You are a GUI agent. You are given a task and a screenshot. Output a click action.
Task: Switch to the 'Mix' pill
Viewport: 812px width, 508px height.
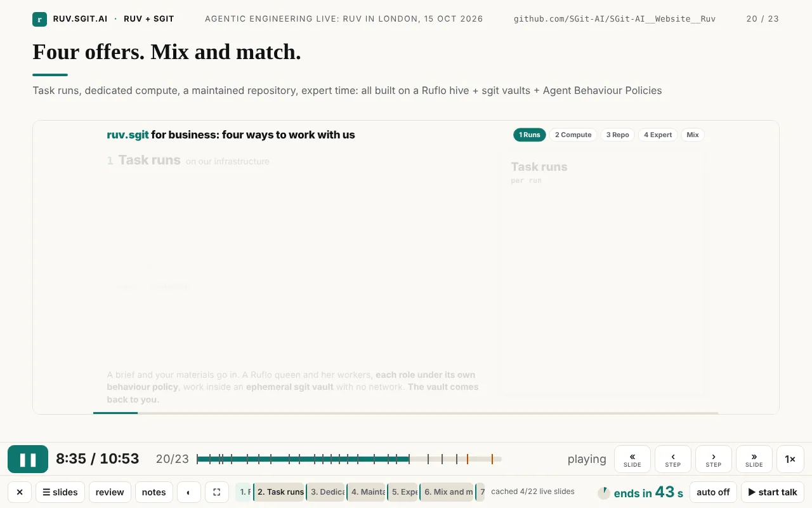pos(693,135)
